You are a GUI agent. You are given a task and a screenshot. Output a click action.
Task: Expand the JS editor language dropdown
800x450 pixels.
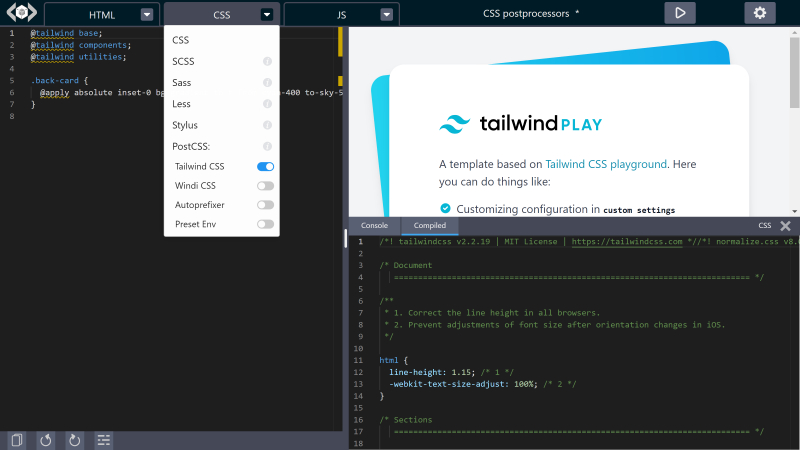coord(387,15)
